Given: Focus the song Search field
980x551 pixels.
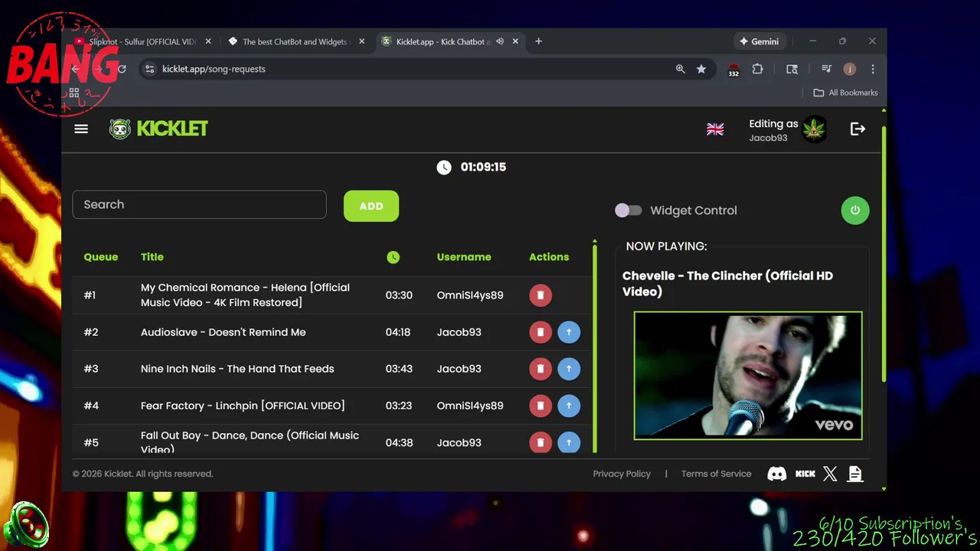Looking at the screenshot, I should tap(199, 204).
